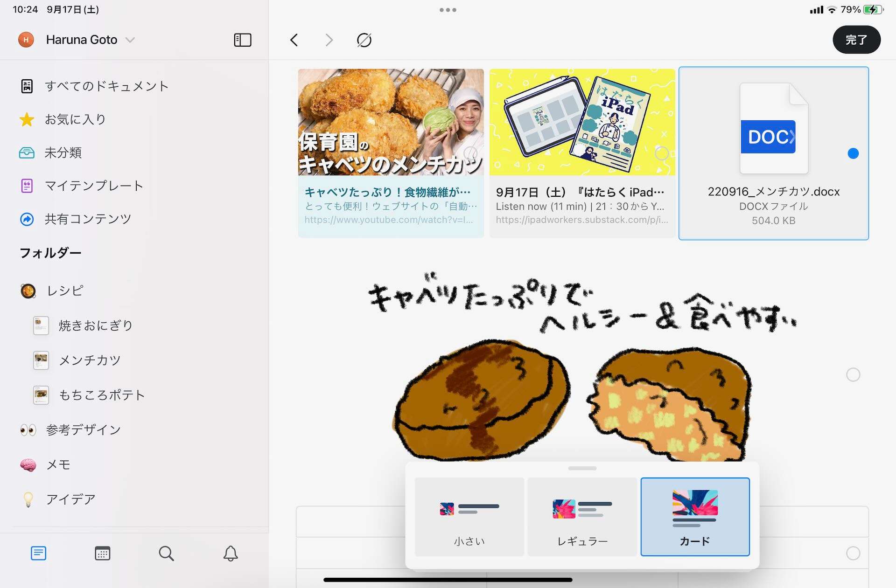Open マイテンプレート templates
Viewport: 896px width, 588px height.
point(27,186)
